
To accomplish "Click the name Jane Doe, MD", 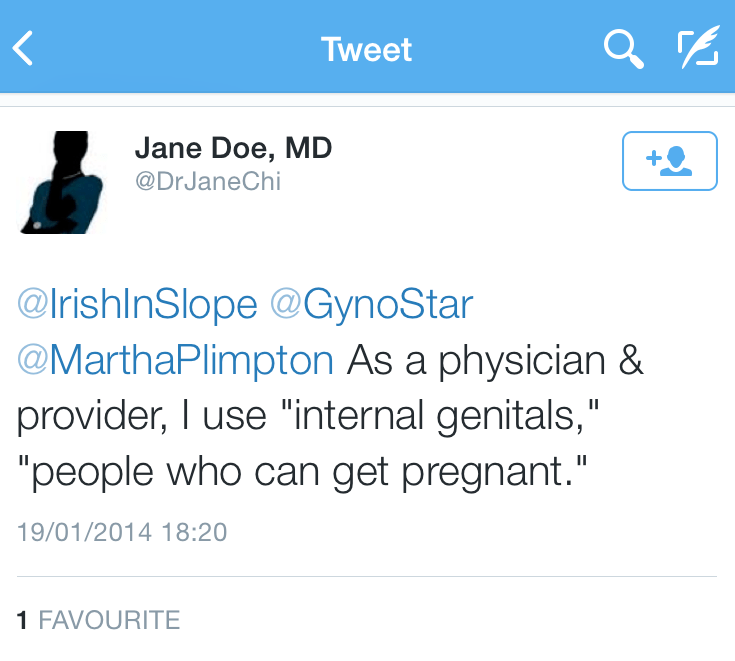I will 232,149.
